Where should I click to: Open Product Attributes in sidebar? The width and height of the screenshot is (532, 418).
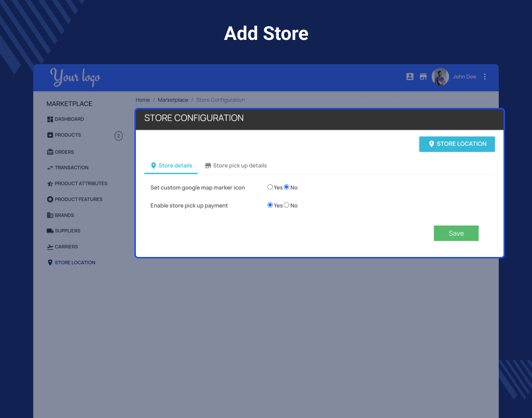pos(81,183)
